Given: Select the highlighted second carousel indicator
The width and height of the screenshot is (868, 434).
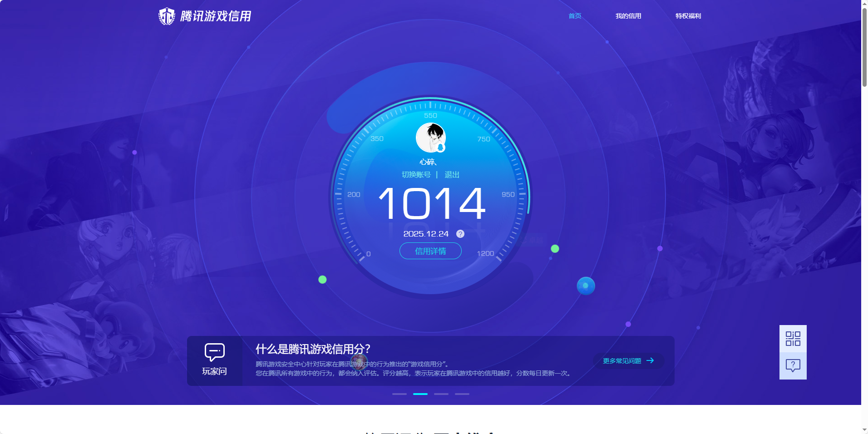Looking at the screenshot, I should [420, 394].
